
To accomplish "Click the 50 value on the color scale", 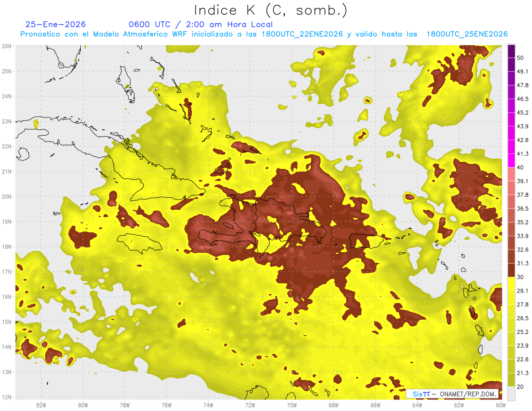I will 520,58.
